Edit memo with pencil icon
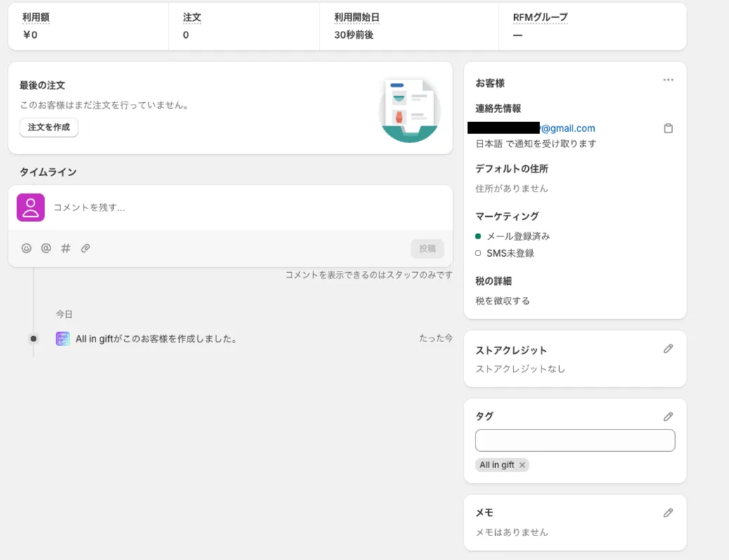The image size is (729, 560). (x=668, y=512)
